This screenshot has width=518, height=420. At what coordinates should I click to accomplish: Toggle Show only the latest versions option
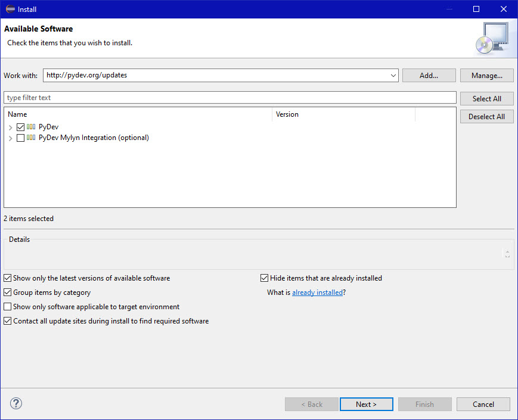[x=8, y=278]
